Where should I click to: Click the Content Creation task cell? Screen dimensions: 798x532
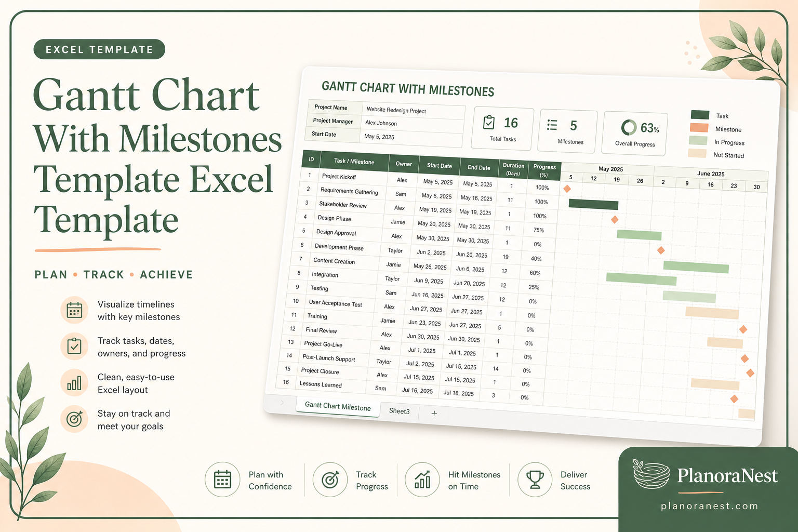click(343, 261)
